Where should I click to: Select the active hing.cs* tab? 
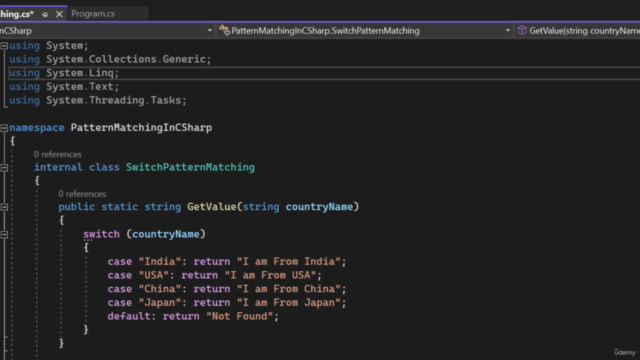click(x=17, y=14)
